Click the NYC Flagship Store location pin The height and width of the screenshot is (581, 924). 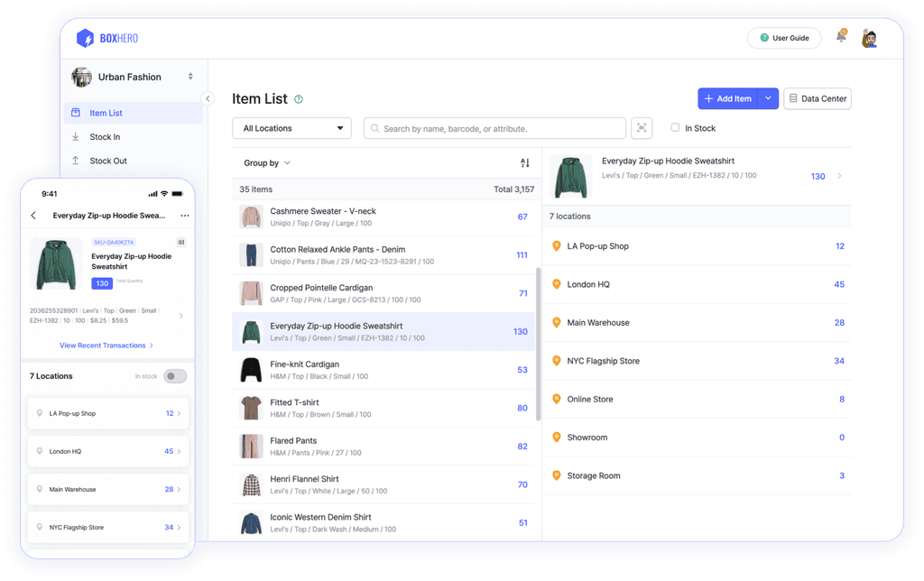tap(556, 361)
